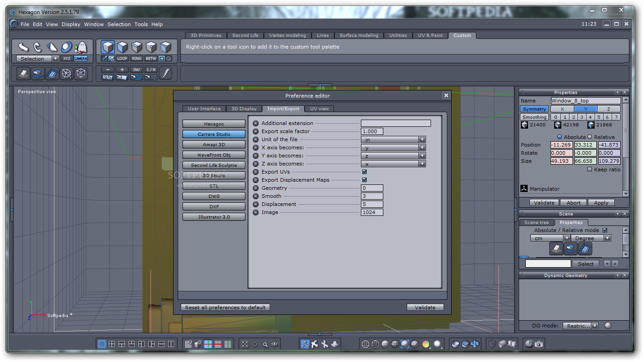Click the Apply button in Properties panel
Image resolution: width=644 pixels, height=362 pixels.
tap(601, 202)
